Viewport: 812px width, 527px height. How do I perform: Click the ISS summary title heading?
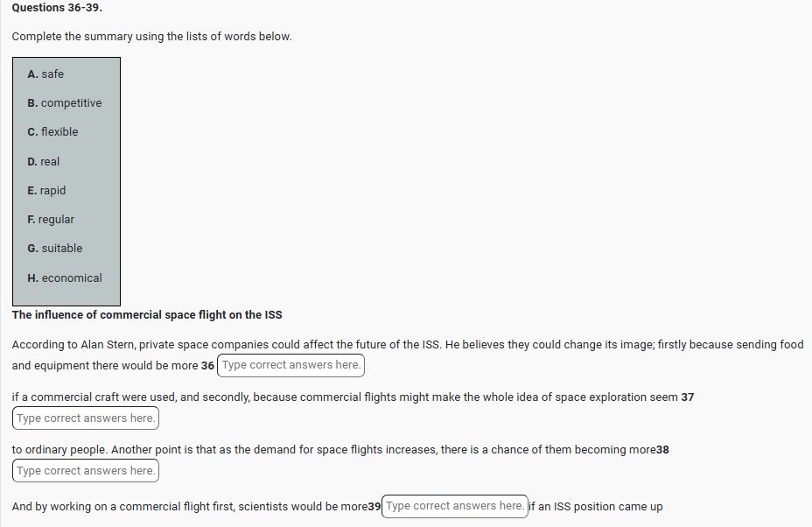click(147, 314)
